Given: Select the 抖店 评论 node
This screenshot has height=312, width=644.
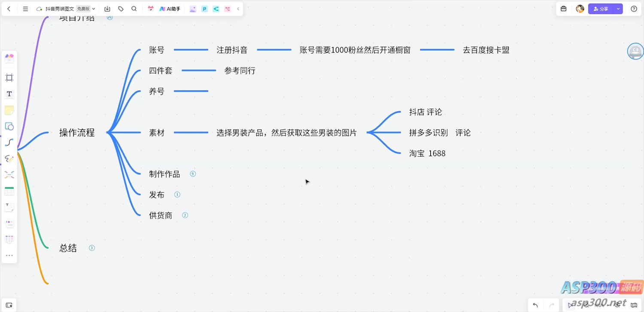Looking at the screenshot, I should 425,112.
